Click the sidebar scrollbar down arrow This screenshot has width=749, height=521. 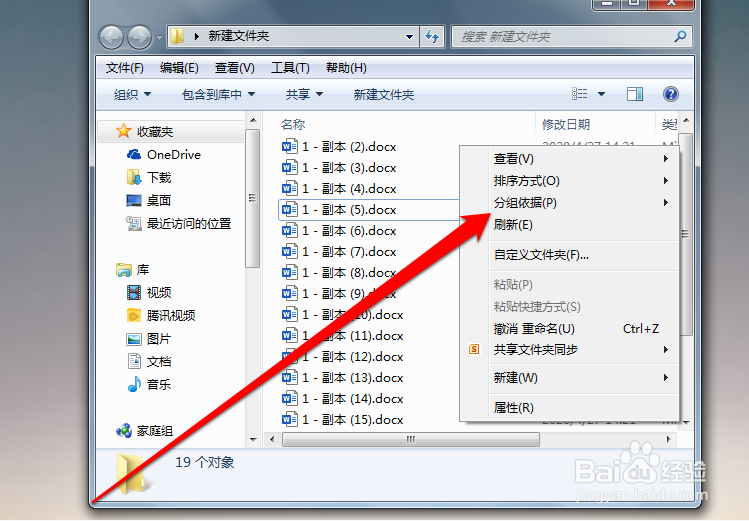(253, 439)
